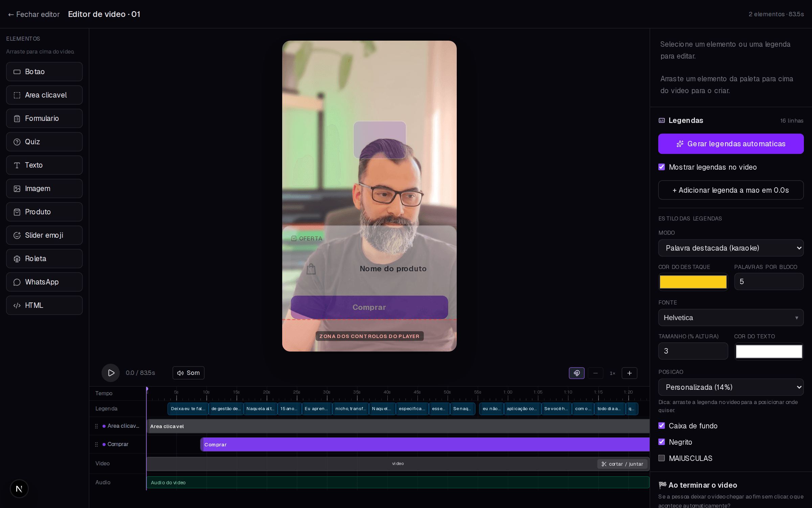Click the Palavras por bloco field

click(x=769, y=281)
